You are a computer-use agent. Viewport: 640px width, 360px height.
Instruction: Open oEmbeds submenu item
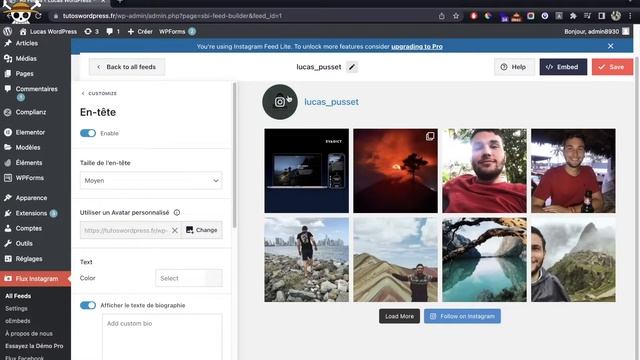click(x=18, y=321)
